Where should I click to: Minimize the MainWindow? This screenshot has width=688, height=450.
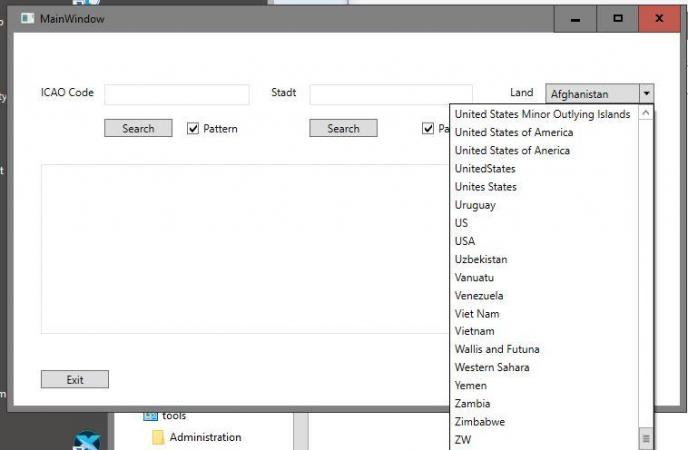575,19
